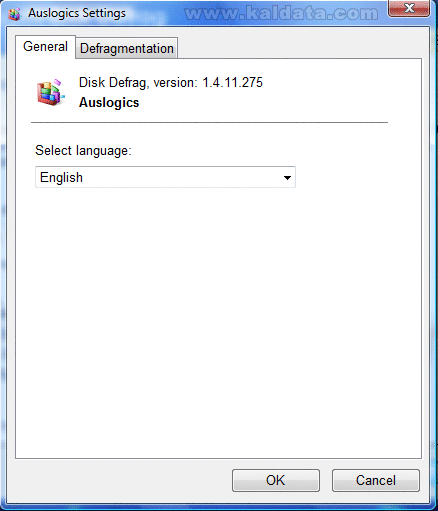
Task: Click the 'Select language:' label
Action: [83, 151]
